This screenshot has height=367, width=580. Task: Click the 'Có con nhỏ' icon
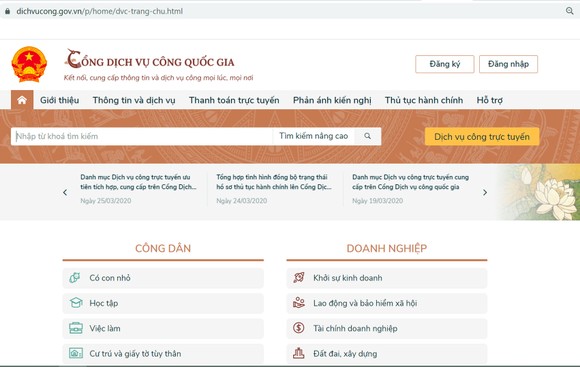75,277
